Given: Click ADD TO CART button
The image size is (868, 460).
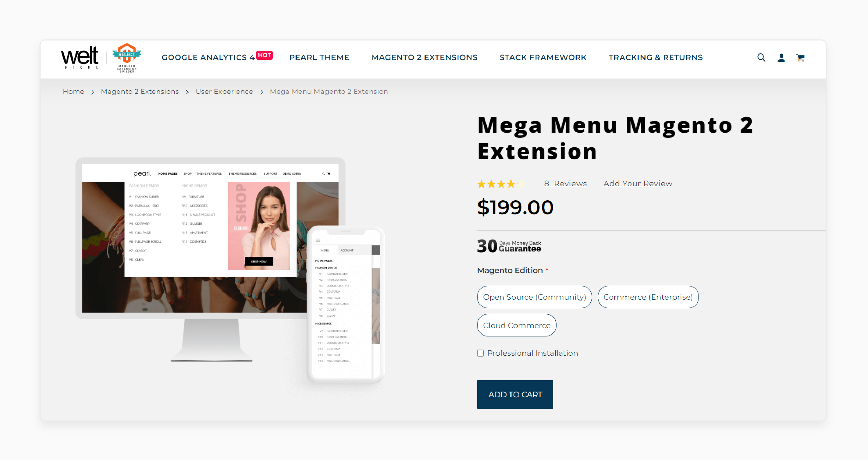Looking at the screenshot, I should [515, 395].
